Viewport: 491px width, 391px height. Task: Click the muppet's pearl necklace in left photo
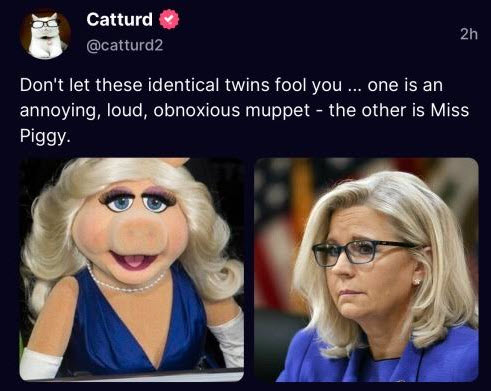[x=126, y=282]
